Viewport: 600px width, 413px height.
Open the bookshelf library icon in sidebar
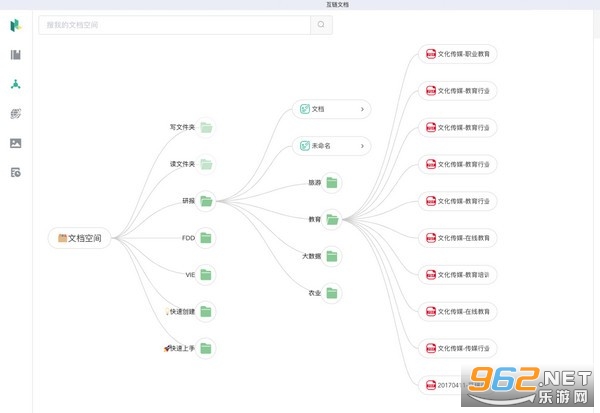click(16, 55)
